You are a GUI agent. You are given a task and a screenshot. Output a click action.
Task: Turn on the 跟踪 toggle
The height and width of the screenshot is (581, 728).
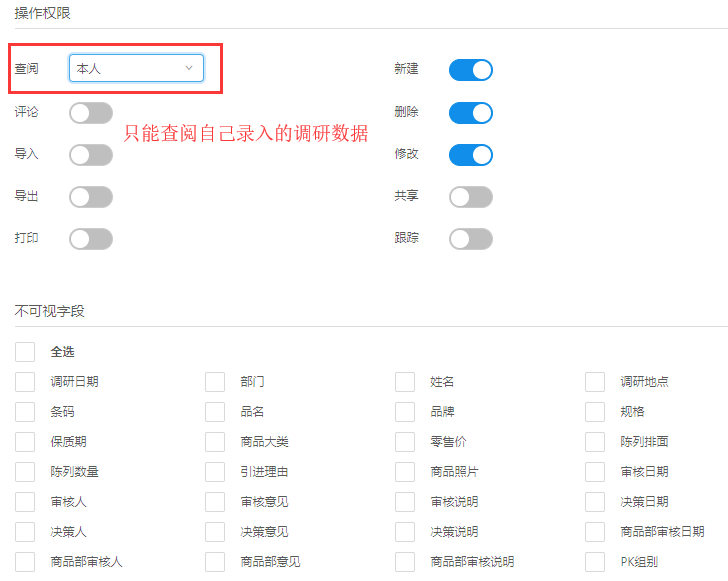pyautogui.click(x=470, y=239)
